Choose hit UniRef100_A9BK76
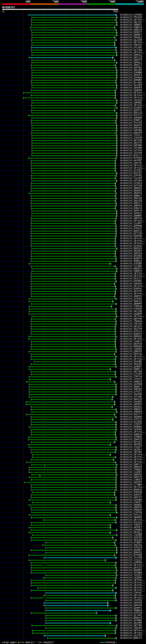146x644 pixels. 131,27
